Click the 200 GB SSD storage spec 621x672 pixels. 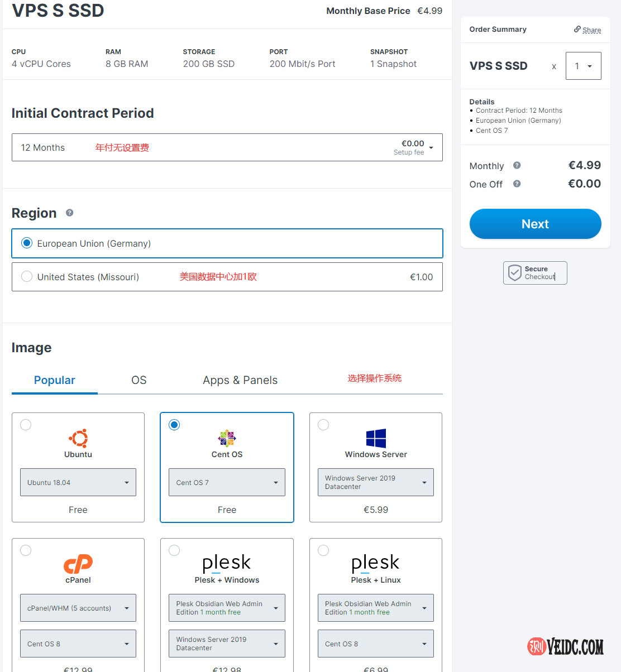209,64
